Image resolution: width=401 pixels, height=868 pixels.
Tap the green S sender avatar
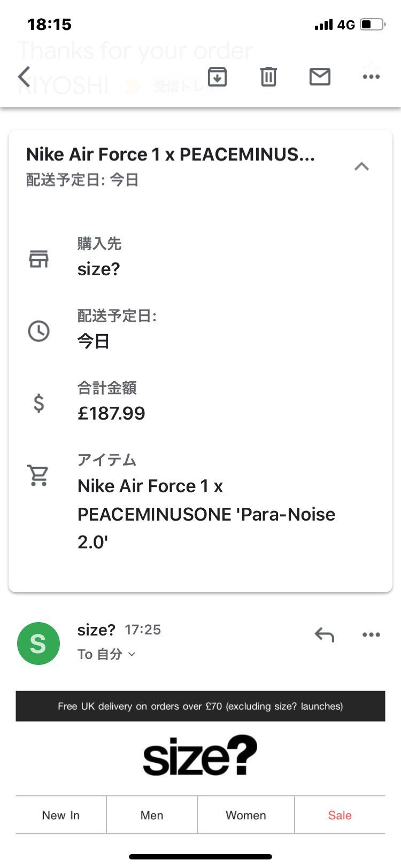coord(38,644)
